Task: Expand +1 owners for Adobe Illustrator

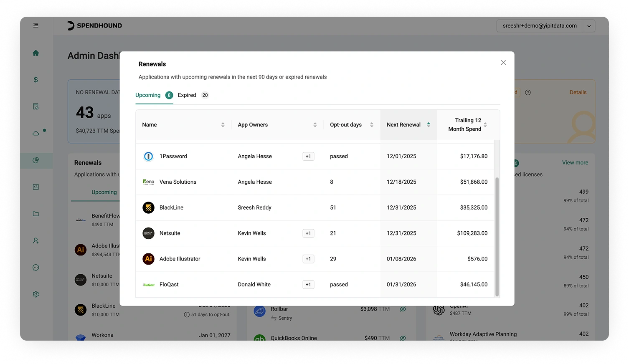Action: [308, 259]
